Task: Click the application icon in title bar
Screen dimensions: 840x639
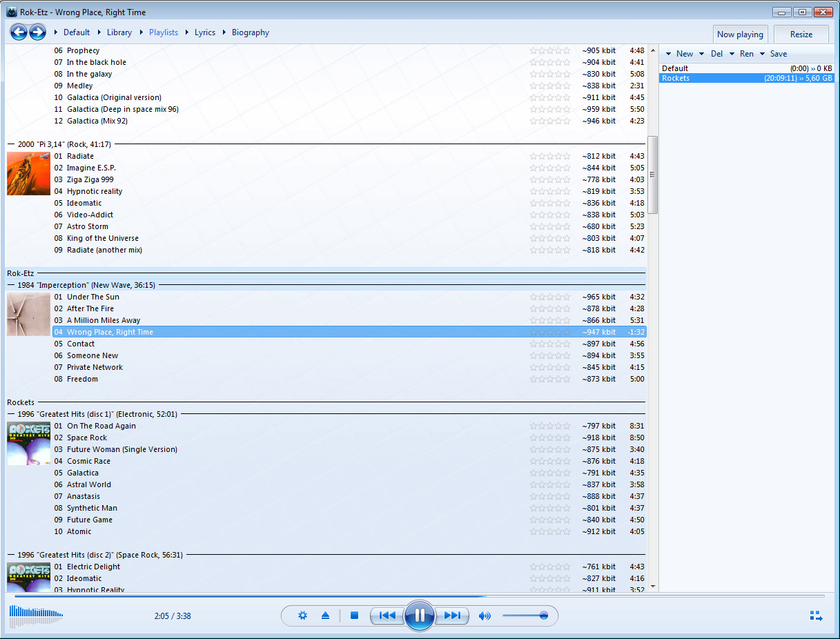Action: pyautogui.click(x=12, y=12)
